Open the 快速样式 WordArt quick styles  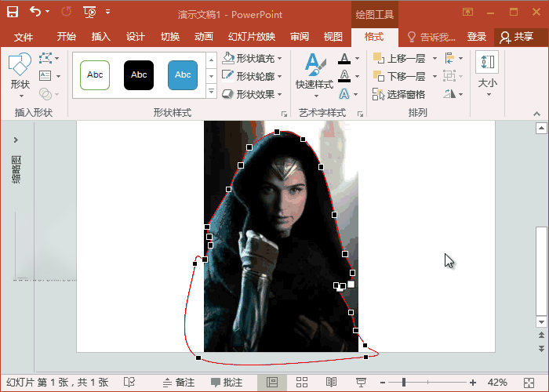314,75
